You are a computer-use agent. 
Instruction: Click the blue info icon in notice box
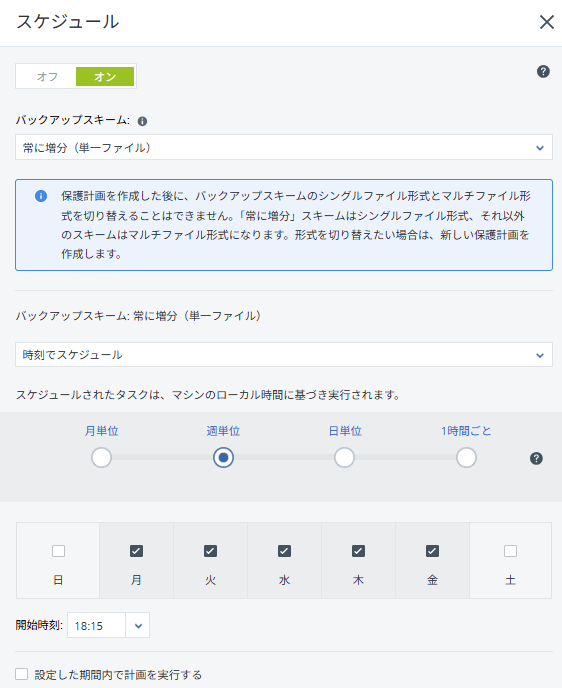click(x=41, y=196)
